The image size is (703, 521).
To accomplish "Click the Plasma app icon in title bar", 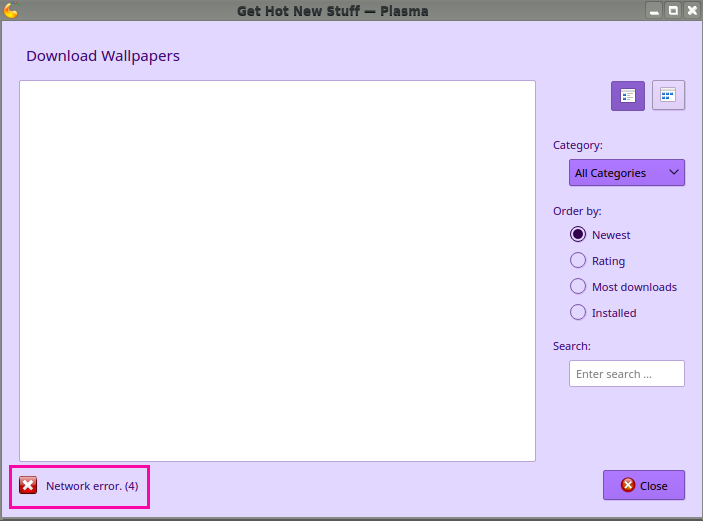I will click(x=11, y=11).
